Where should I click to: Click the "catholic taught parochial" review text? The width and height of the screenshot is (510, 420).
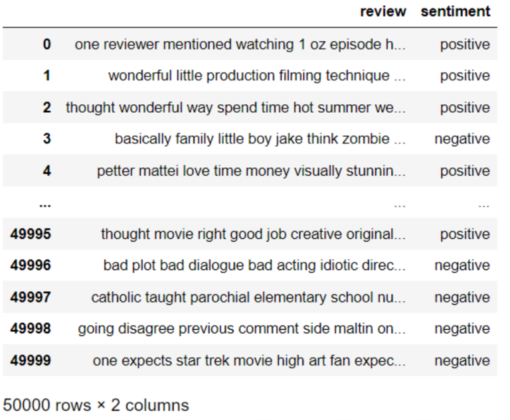click(248, 298)
